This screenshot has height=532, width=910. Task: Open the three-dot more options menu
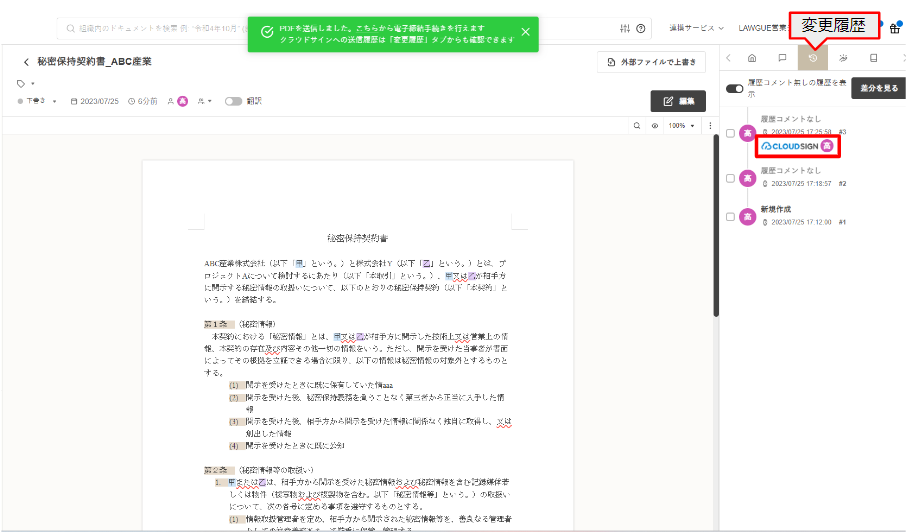[x=710, y=126]
